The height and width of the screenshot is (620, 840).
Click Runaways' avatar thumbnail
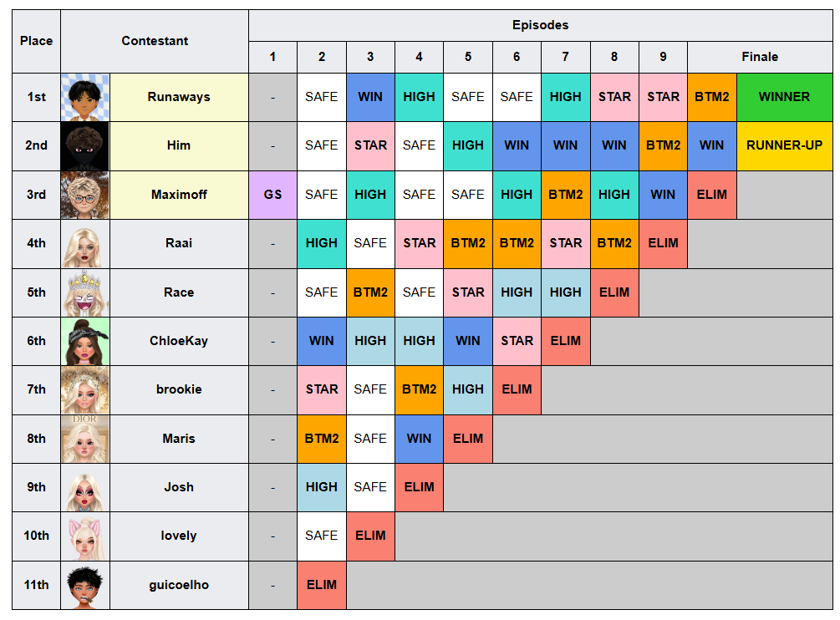[x=85, y=98]
